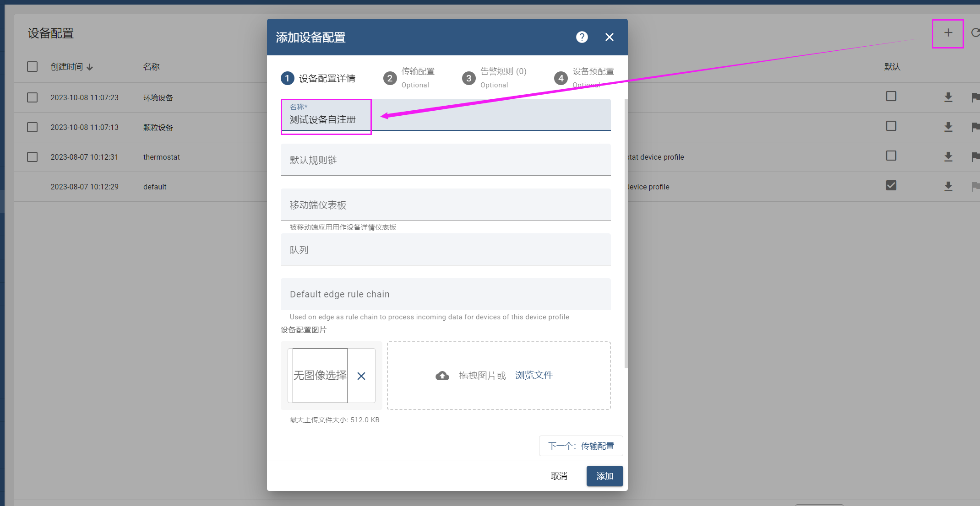Open the 默认规则链 dropdown
This screenshot has height=506, width=980.
point(446,160)
